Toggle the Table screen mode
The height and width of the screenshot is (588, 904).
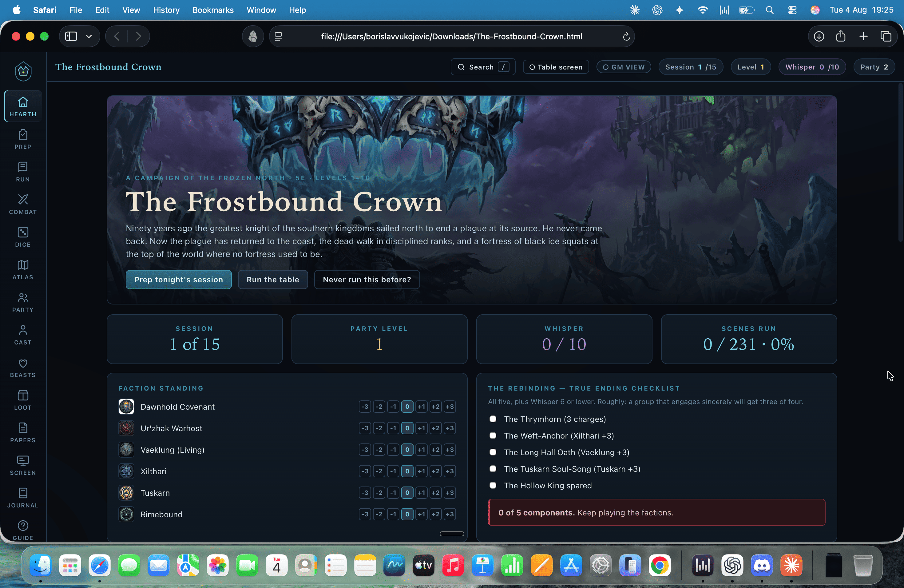[x=556, y=67]
